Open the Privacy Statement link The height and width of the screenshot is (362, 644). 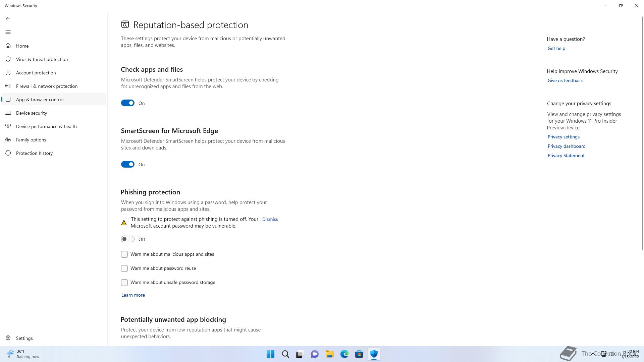coord(566,156)
